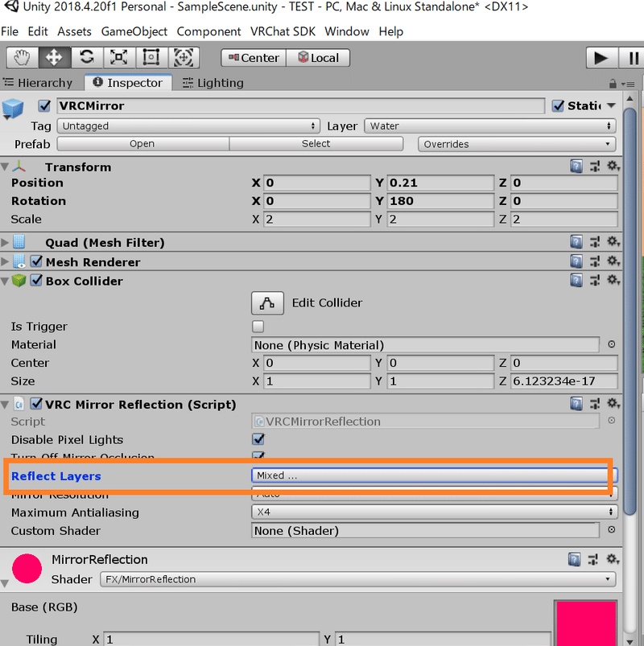This screenshot has width=644, height=646.
Task: Open Reflect Layers Mixed dropdown
Action: click(x=434, y=475)
